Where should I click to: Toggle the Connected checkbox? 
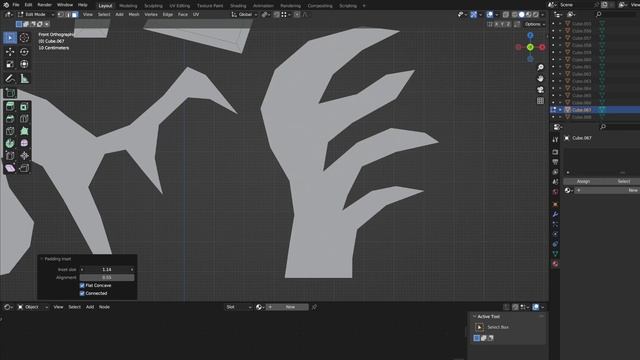tap(82, 293)
